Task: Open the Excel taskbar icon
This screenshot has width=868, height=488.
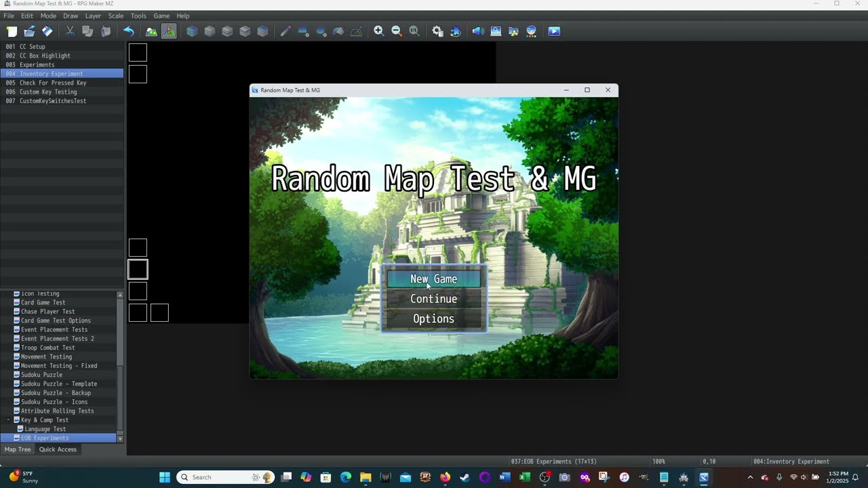Action: [524, 477]
